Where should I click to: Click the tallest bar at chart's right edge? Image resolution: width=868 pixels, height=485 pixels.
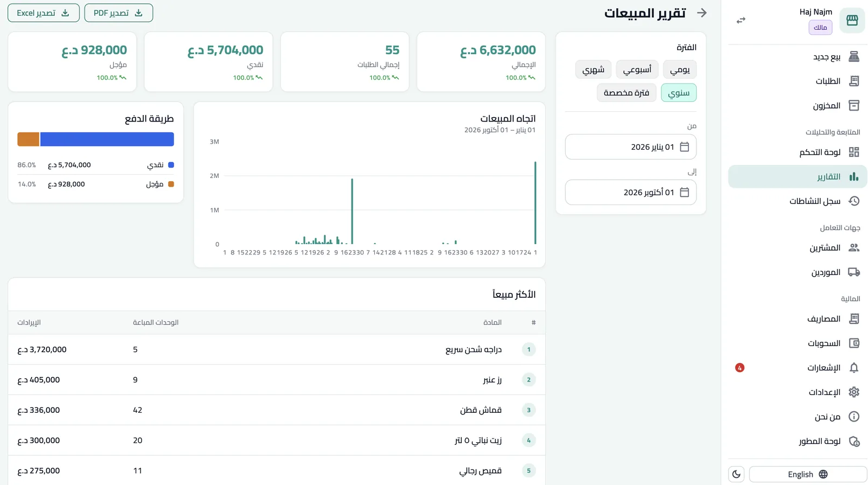(535, 203)
